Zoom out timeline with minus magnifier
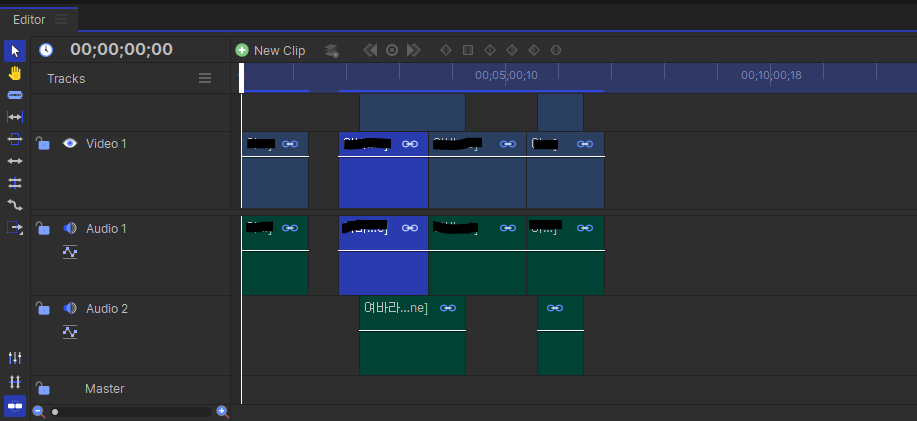 pyautogui.click(x=39, y=412)
